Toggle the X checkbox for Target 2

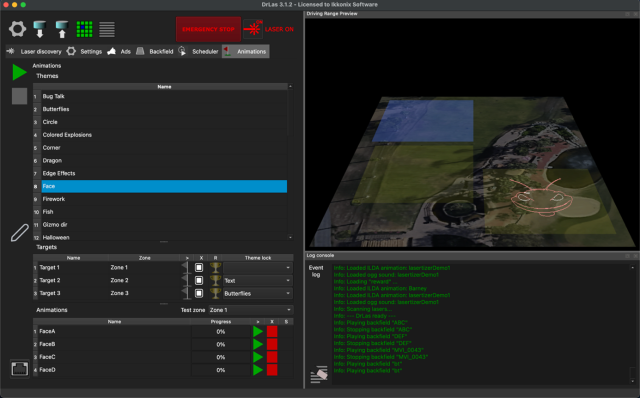[199, 280]
